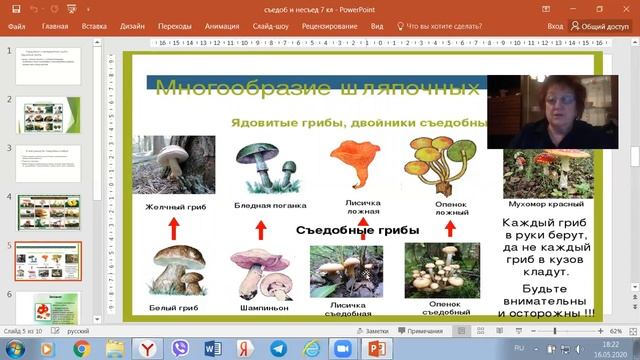
Task: Open Telegram from taskbar
Action: point(278,349)
